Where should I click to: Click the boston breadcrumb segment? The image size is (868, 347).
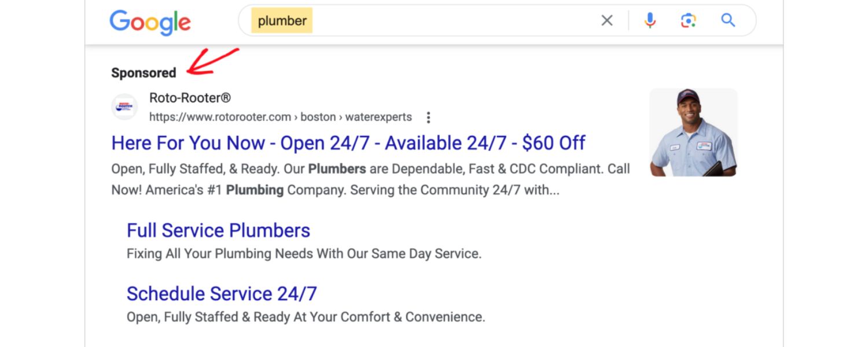pos(318,117)
